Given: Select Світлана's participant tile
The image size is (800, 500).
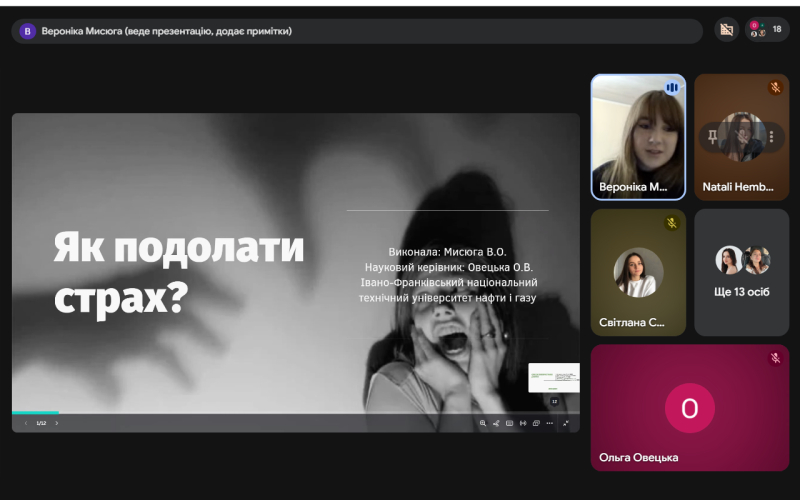Looking at the screenshot, I should coord(638,272).
